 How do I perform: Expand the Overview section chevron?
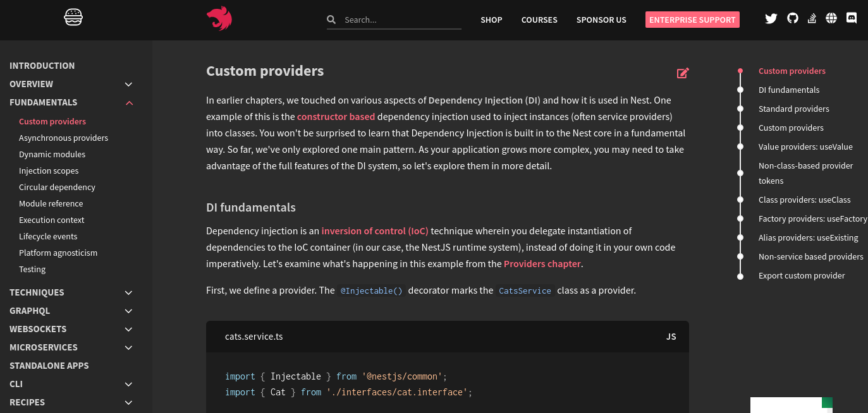(128, 84)
